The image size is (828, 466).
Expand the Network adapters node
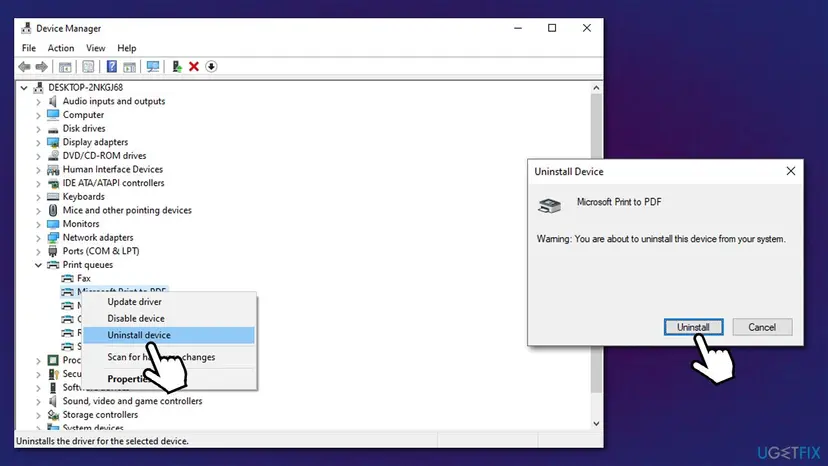[x=38, y=238]
